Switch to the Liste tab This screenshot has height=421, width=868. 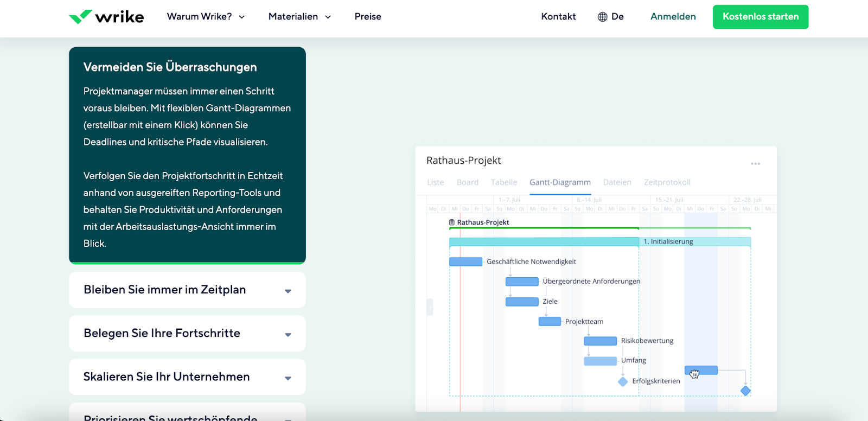click(x=435, y=182)
